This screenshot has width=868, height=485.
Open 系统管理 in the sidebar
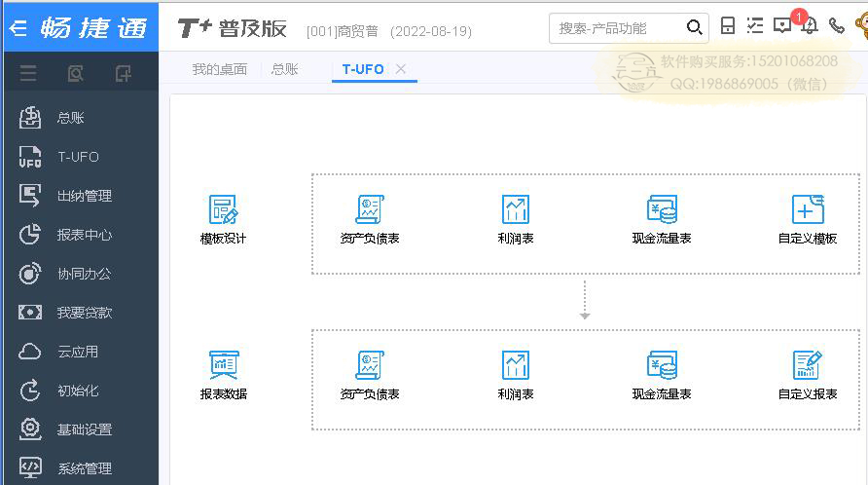coord(81,468)
